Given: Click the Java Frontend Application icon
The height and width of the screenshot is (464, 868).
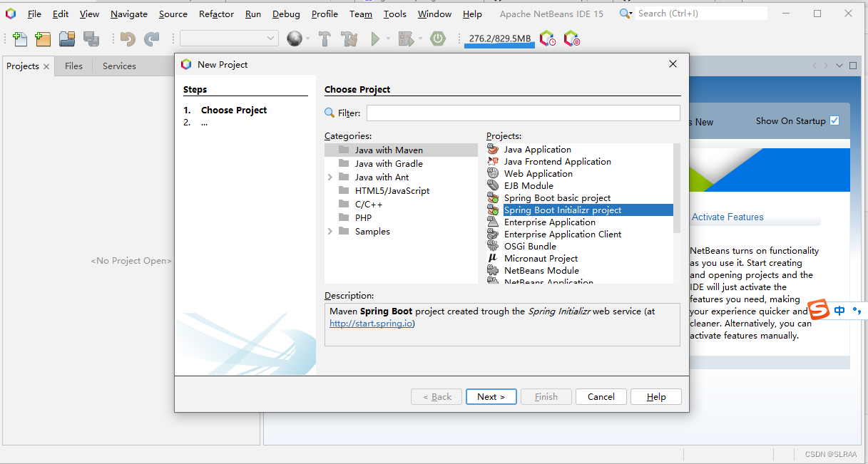Looking at the screenshot, I should point(493,161).
